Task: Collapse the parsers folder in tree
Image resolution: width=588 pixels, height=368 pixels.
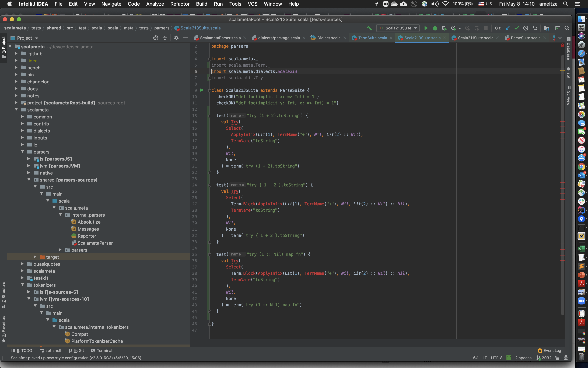Action: (22, 152)
